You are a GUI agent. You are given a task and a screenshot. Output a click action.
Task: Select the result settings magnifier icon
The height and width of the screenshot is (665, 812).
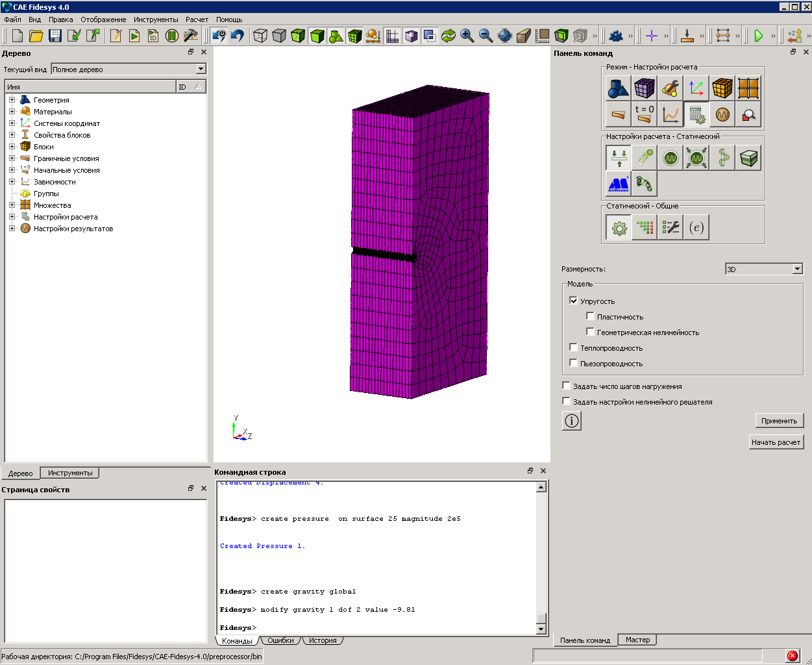(748, 114)
